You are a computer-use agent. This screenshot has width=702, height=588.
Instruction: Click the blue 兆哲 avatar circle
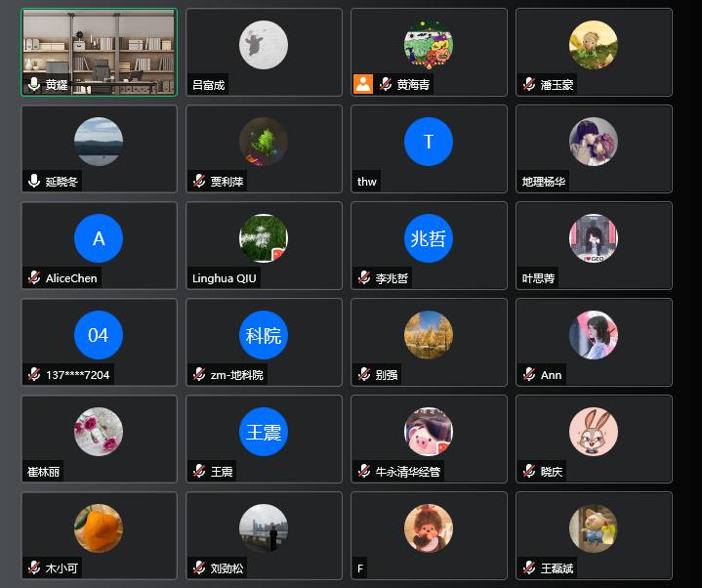(429, 238)
